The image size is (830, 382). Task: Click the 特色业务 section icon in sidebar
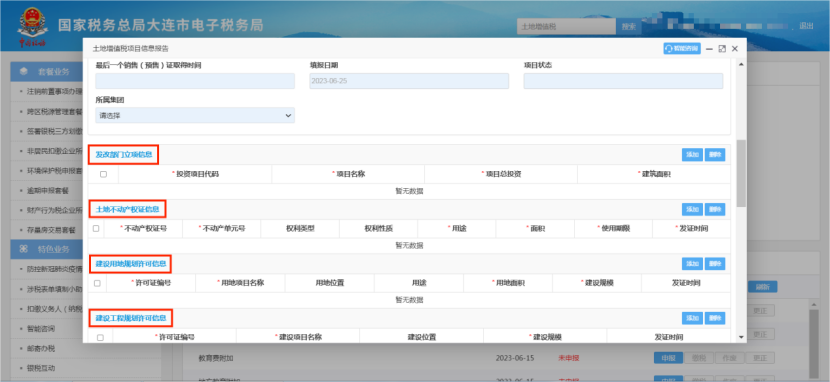pyautogui.click(x=24, y=249)
